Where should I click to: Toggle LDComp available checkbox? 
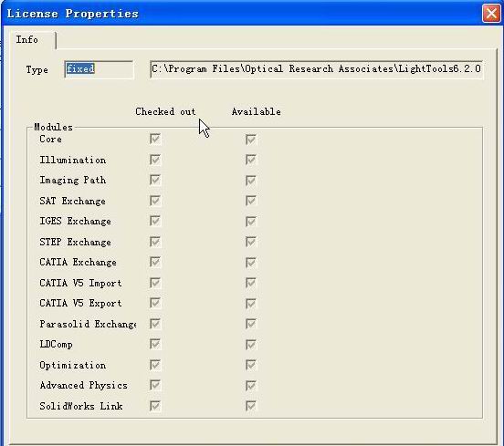click(251, 344)
